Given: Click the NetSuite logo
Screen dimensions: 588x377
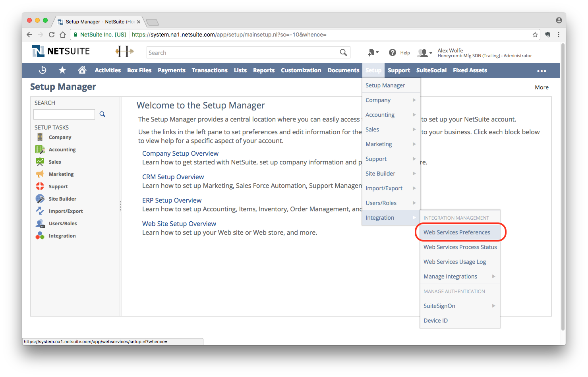Looking at the screenshot, I should point(61,51).
